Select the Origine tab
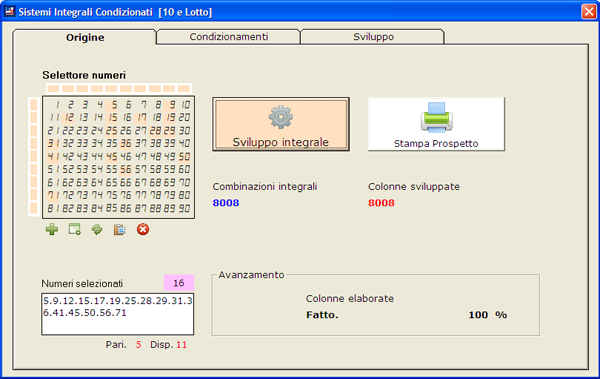This screenshot has height=379, width=600. (85, 37)
